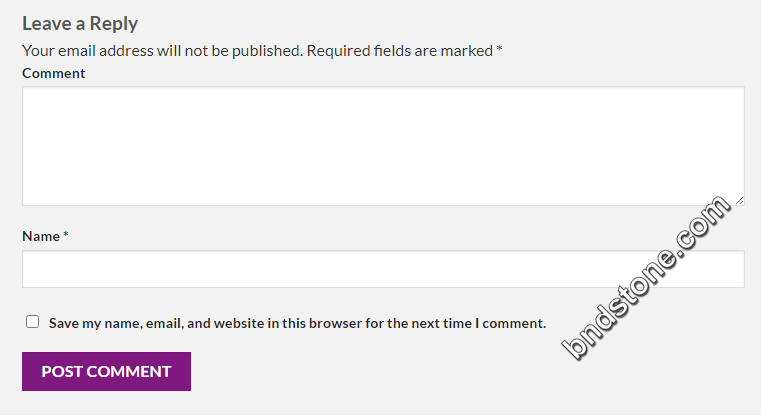Click the bndstone.com watermark text

[646, 278]
